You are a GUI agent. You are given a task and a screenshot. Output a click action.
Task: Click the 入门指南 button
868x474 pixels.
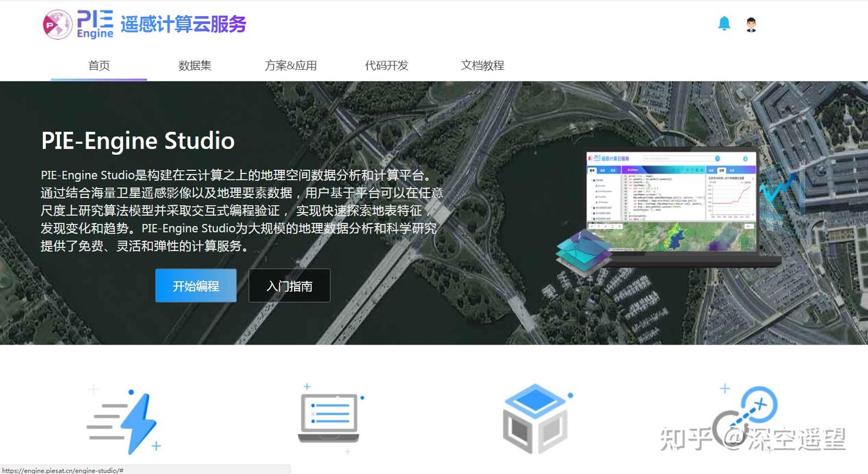(x=289, y=285)
